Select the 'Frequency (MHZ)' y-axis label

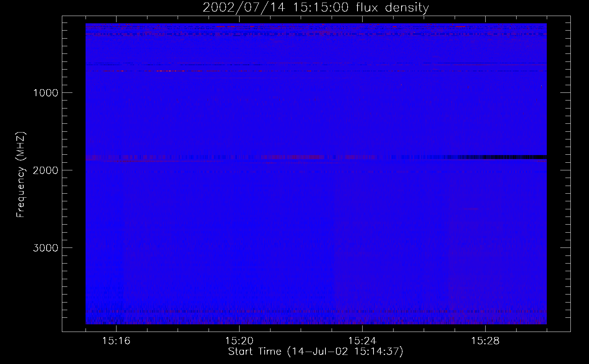(x=21, y=175)
